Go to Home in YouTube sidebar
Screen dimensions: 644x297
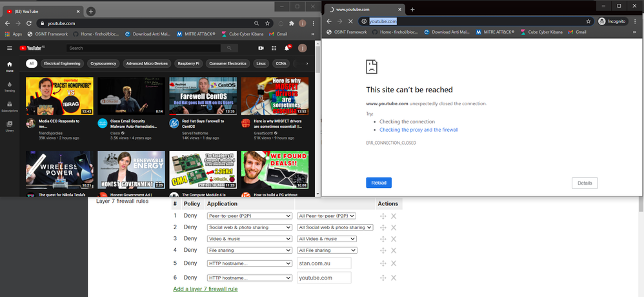[10, 67]
